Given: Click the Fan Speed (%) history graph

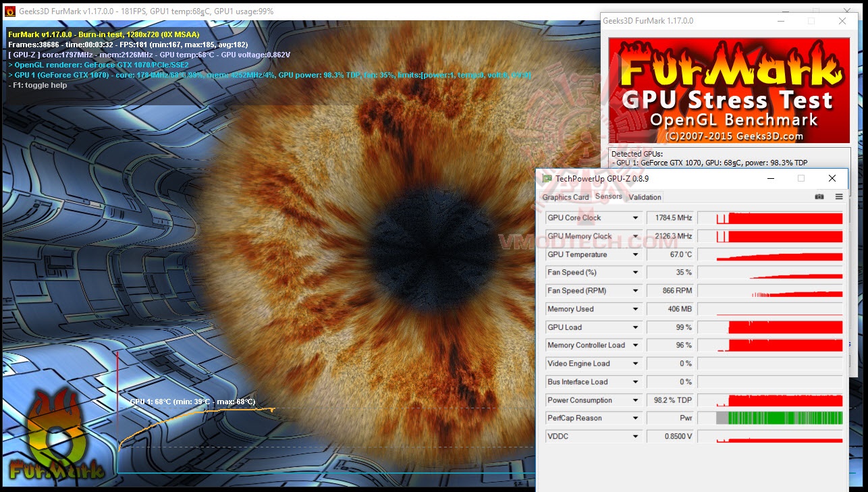Looking at the screenshot, I should pyautogui.click(x=770, y=273).
